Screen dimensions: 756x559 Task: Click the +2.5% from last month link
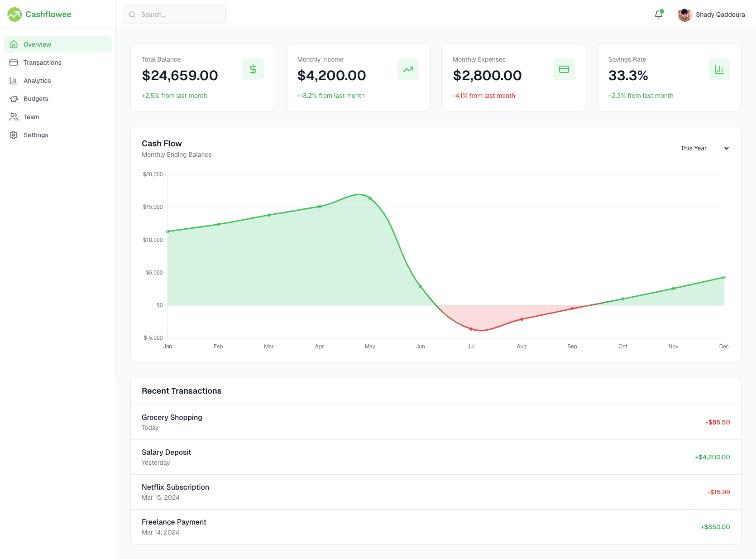pos(174,96)
